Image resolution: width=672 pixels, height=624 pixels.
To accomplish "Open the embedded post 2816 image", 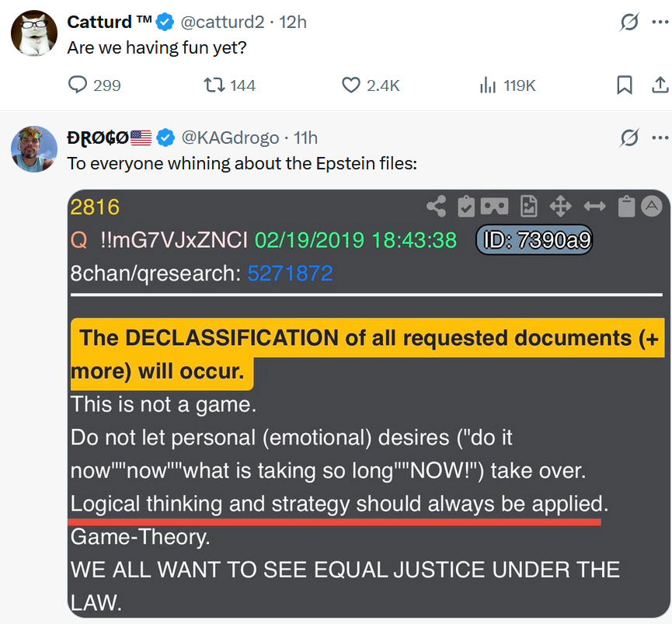I will click(x=368, y=403).
